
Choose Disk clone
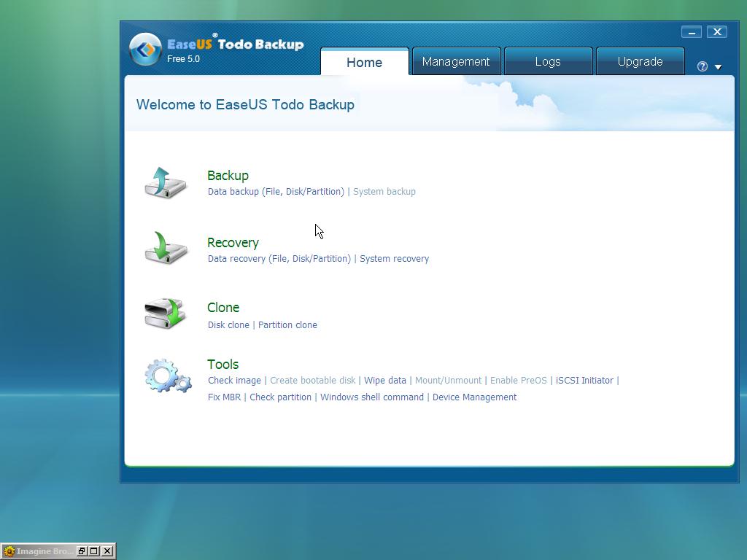tap(228, 324)
